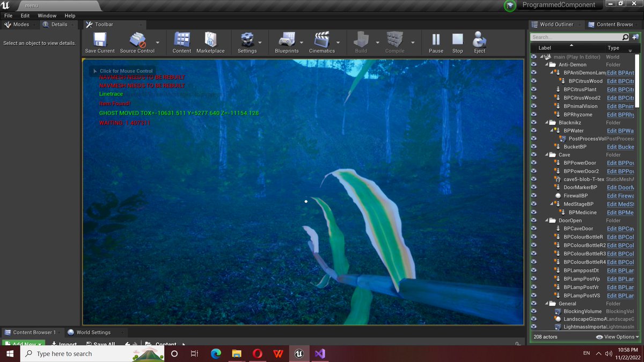This screenshot has width=644, height=362.
Task: Open the Settings toolbar icon
Action: point(247,40)
